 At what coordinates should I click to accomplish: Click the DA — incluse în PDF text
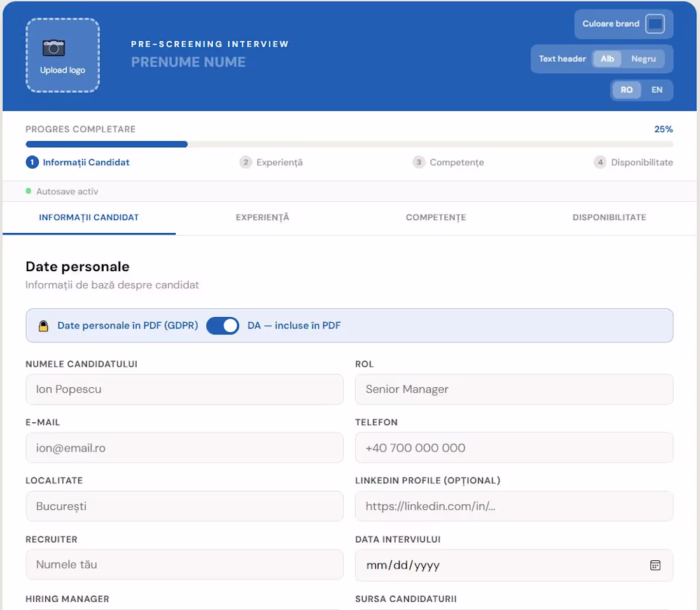tap(294, 325)
